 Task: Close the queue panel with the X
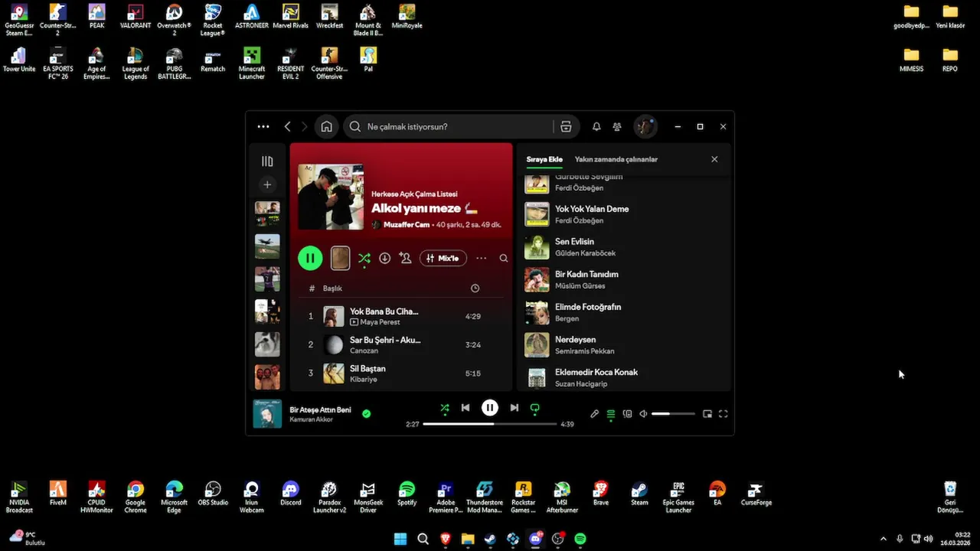(x=714, y=159)
